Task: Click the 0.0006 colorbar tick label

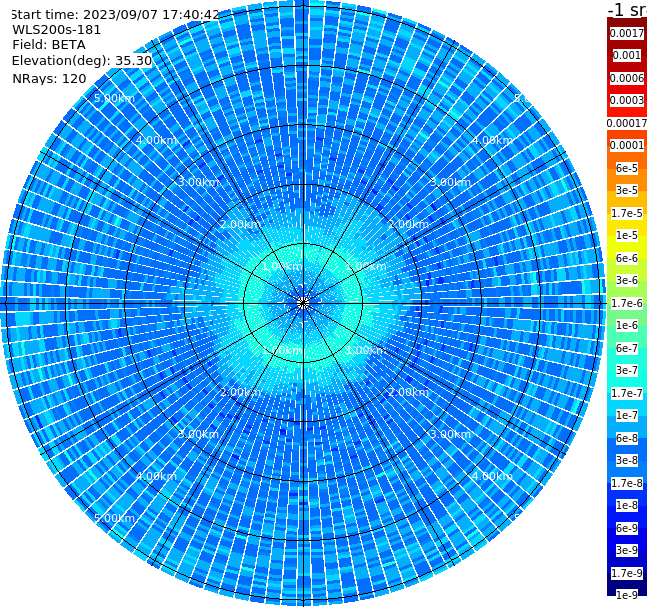Action: (627, 78)
